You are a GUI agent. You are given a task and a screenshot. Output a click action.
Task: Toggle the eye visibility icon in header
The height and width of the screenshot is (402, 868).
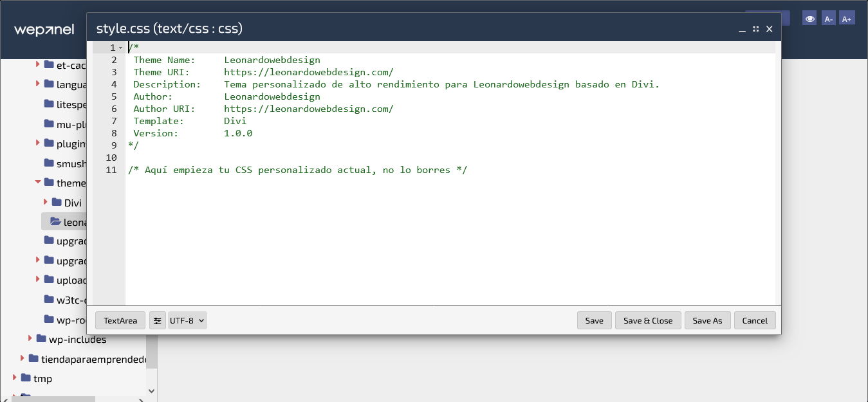[x=809, y=19]
